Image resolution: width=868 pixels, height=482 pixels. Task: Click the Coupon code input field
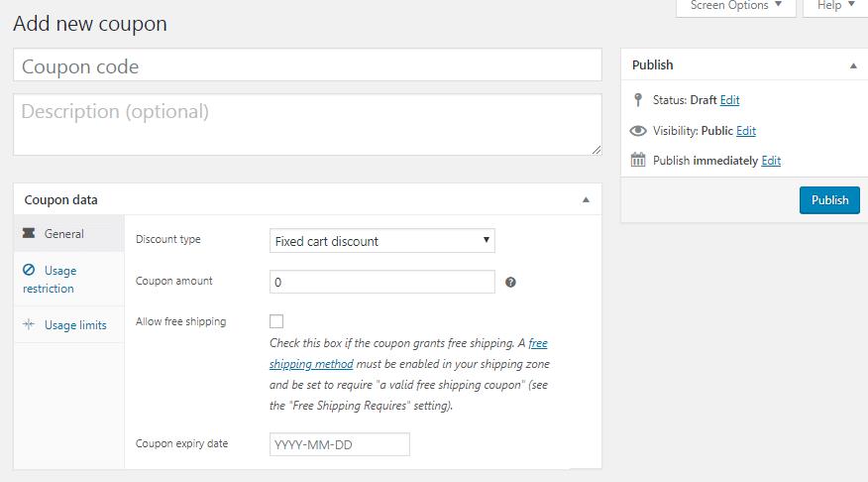pyautogui.click(x=307, y=64)
